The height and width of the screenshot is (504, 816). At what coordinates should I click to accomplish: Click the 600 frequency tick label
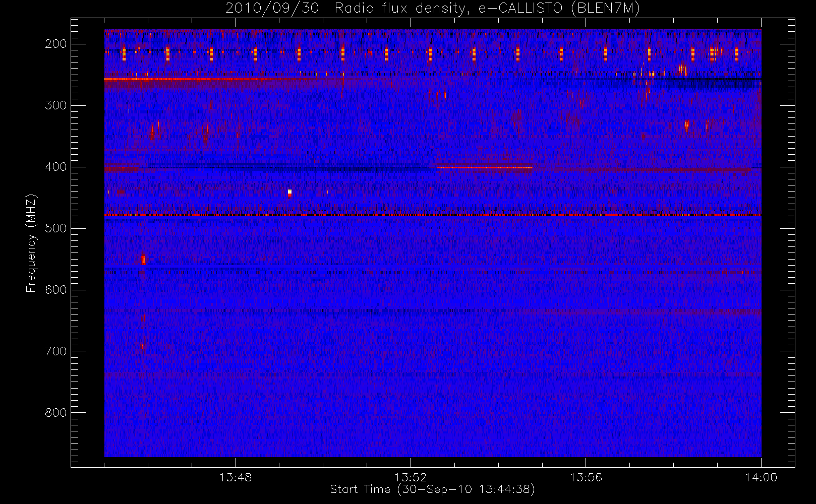[55, 290]
